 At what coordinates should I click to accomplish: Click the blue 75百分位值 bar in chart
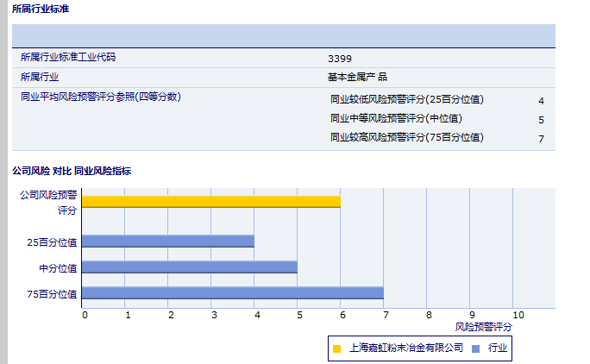click(233, 293)
